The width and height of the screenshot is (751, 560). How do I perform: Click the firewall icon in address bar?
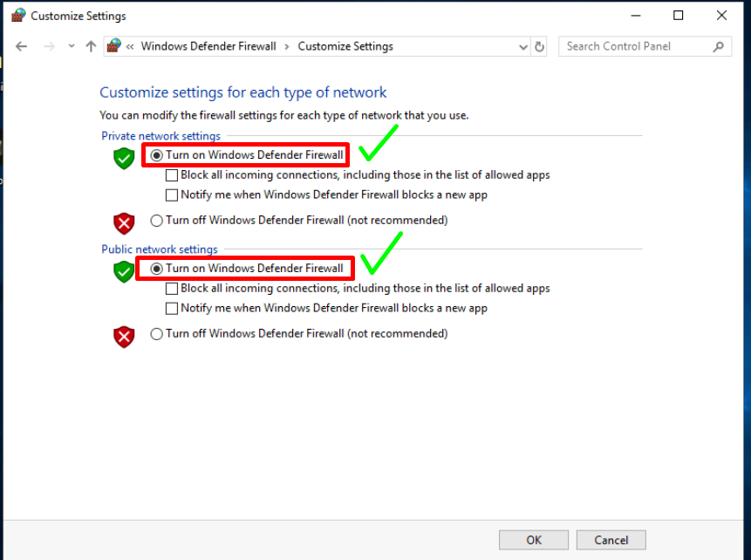[114, 46]
